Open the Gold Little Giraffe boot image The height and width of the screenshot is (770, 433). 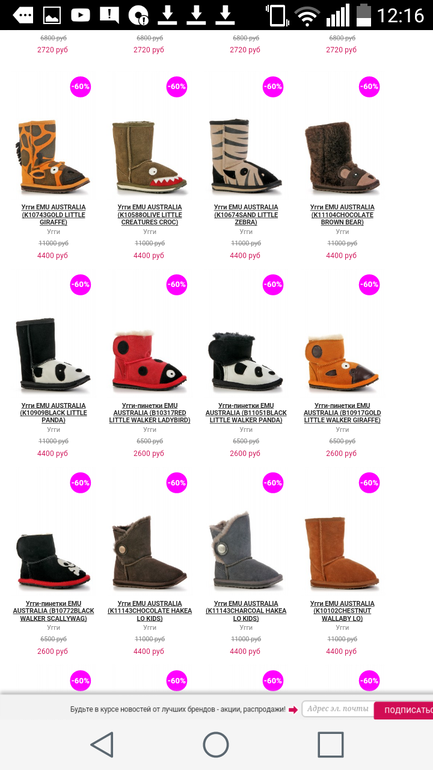[x=54, y=157]
